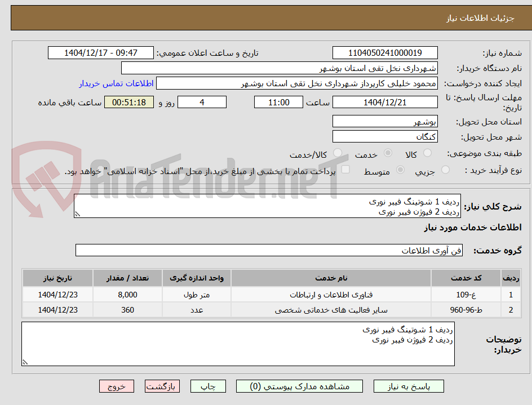
Task: Click the تعداد / مقدار column header
Action: [127, 278]
